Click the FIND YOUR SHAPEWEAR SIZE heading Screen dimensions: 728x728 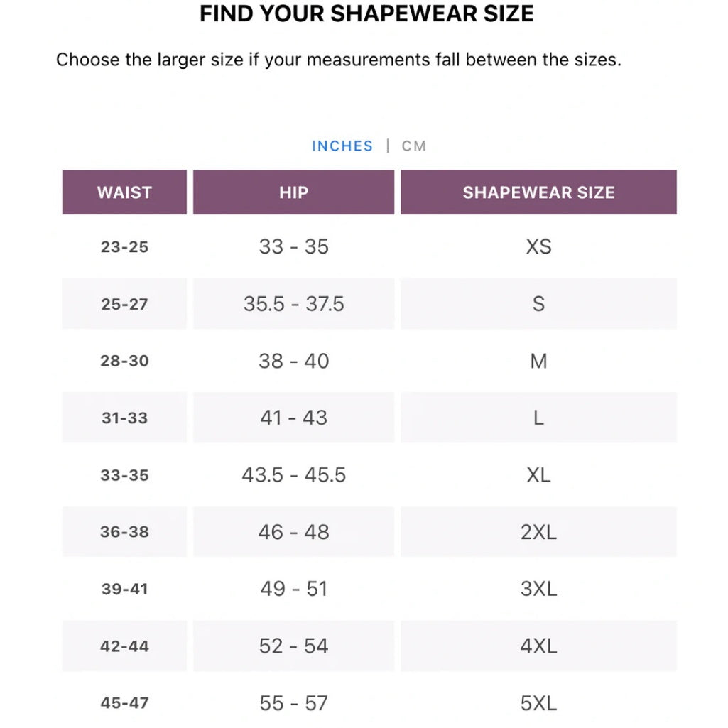point(366,13)
